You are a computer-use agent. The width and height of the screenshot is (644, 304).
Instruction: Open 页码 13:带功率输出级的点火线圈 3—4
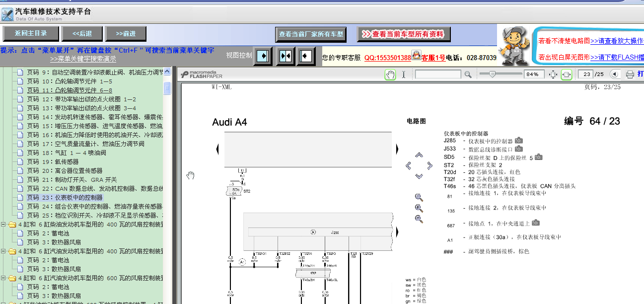(81, 108)
